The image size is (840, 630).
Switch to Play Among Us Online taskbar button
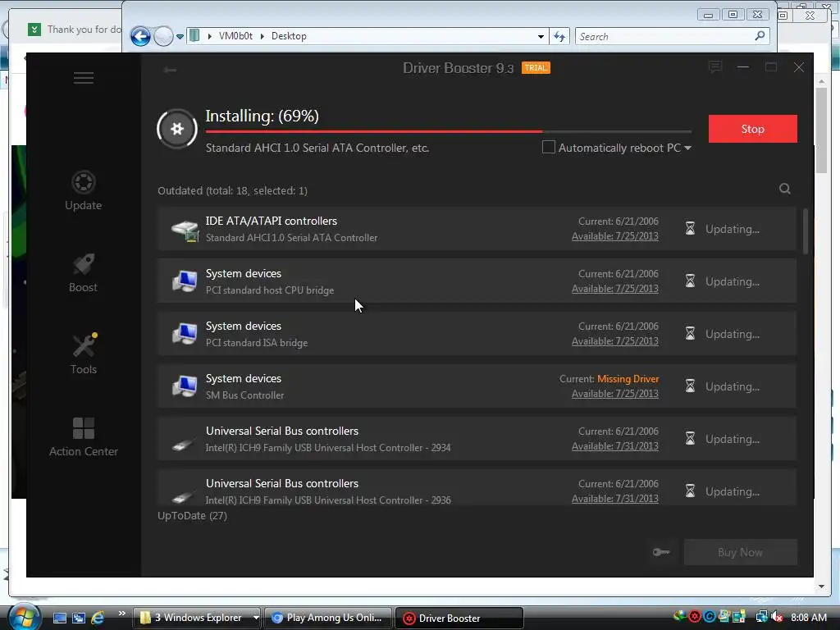click(328, 618)
